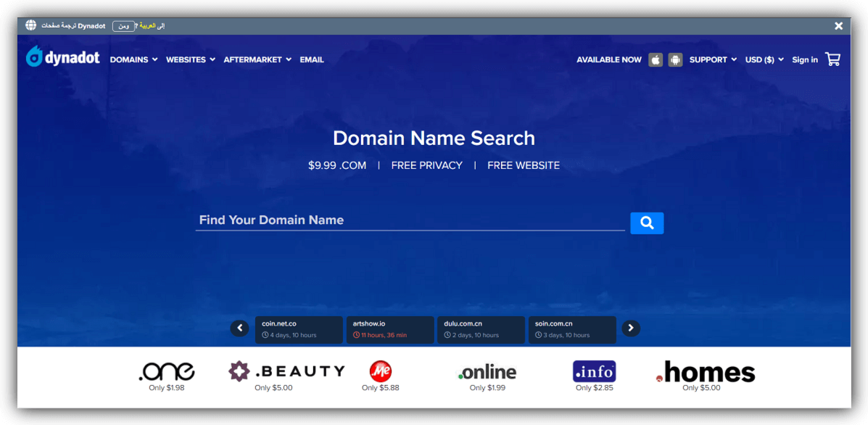Select the .BEAUTY domain logo
The image size is (868, 425).
pos(286,371)
